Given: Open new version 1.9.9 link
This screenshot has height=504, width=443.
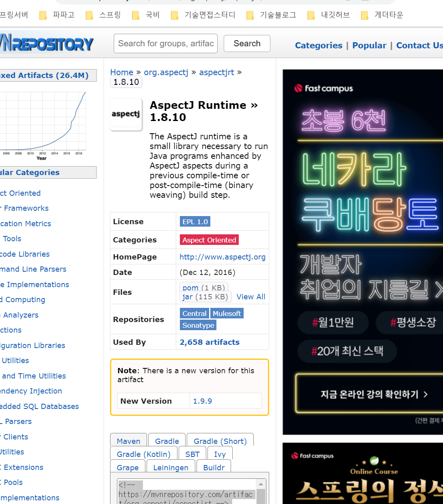Looking at the screenshot, I should pyautogui.click(x=202, y=401).
